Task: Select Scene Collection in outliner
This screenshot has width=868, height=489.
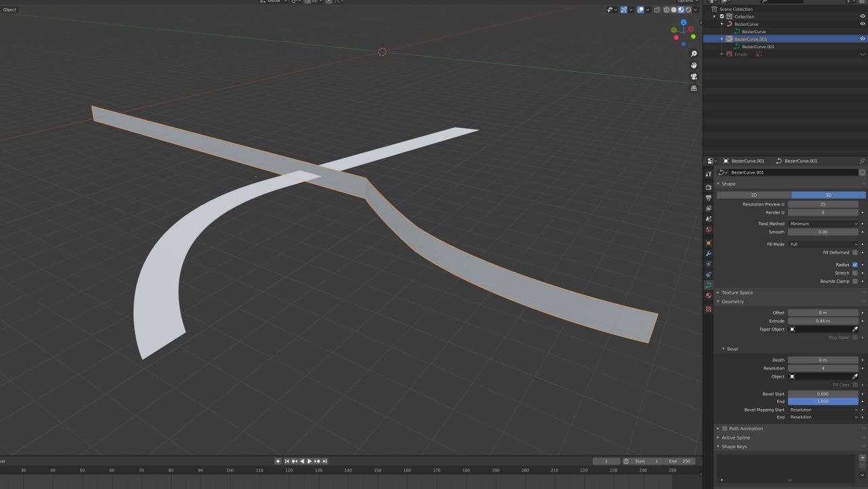Action: pos(736,9)
